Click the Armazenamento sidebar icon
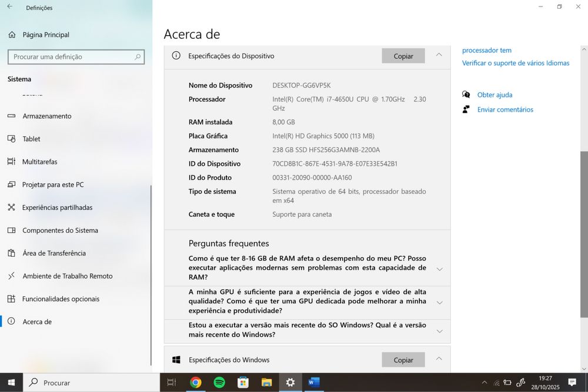588x392 pixels. click(x=12, y=116)
